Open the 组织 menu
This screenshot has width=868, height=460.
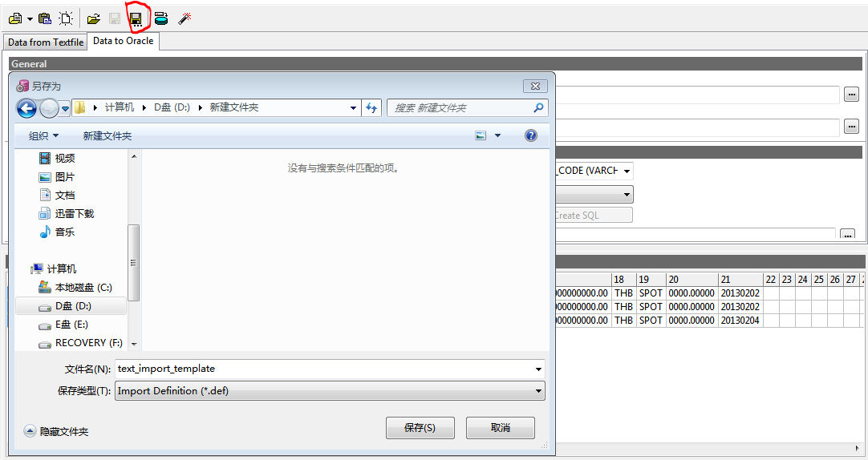click(43, 136)
